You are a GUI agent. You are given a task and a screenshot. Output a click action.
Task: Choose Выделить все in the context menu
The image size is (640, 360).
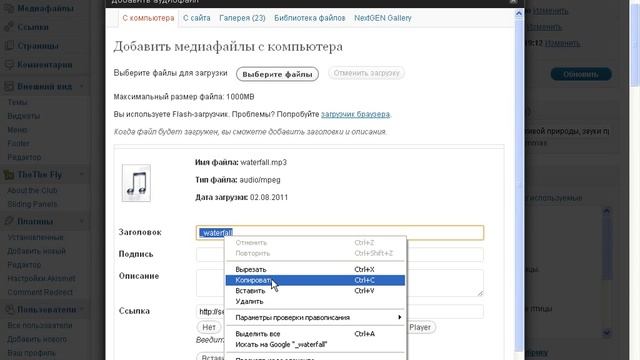(x=315, y=333)
